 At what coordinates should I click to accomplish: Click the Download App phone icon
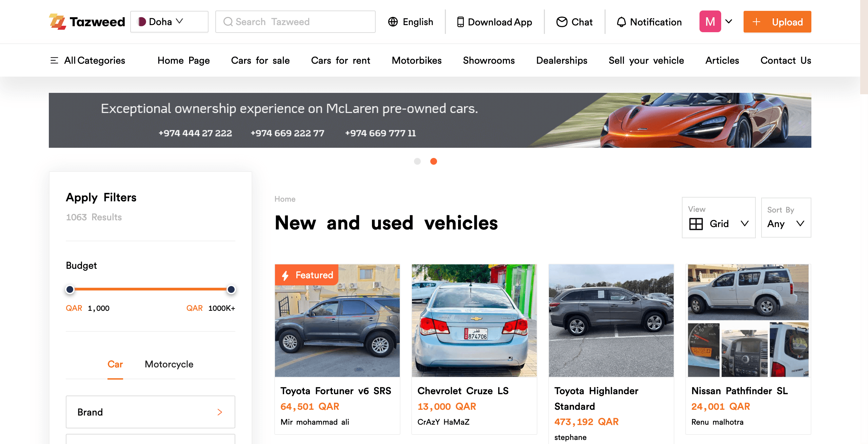pyautogui.click(x=460, y=22)
